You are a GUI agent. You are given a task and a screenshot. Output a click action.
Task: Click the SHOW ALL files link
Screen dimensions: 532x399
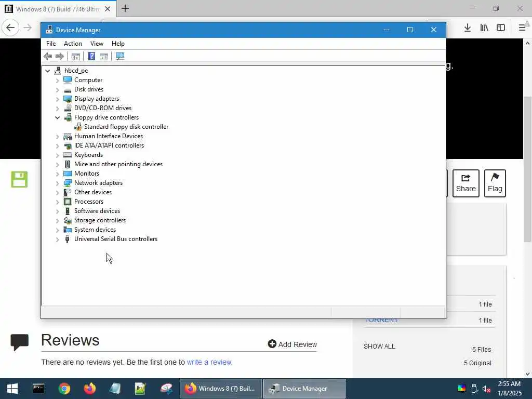point(379,347)
